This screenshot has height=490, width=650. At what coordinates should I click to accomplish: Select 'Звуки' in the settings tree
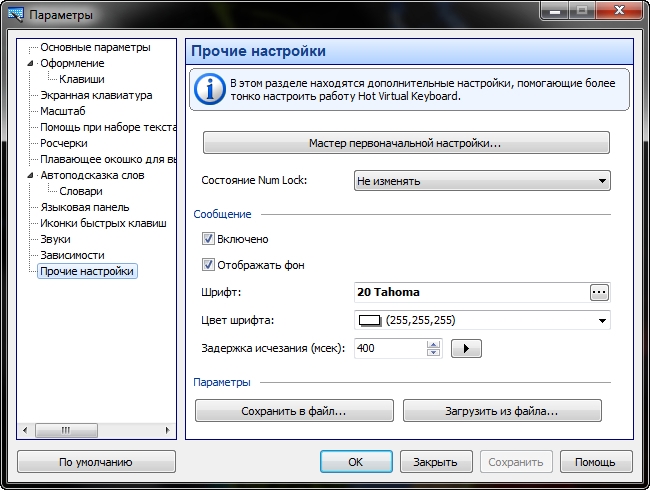pos(55,239)
